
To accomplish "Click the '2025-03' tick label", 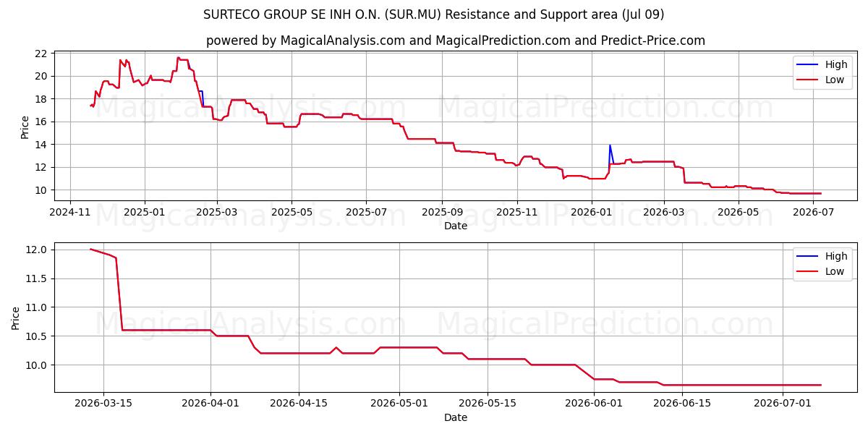I will click(x=217, y=213).
